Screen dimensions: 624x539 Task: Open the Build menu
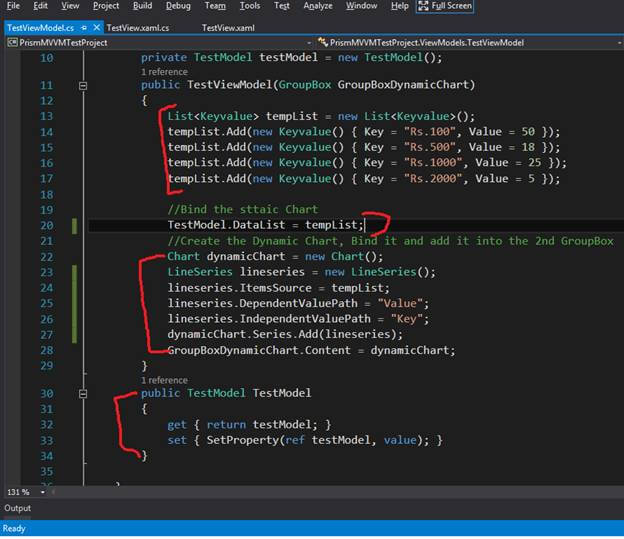142,6
